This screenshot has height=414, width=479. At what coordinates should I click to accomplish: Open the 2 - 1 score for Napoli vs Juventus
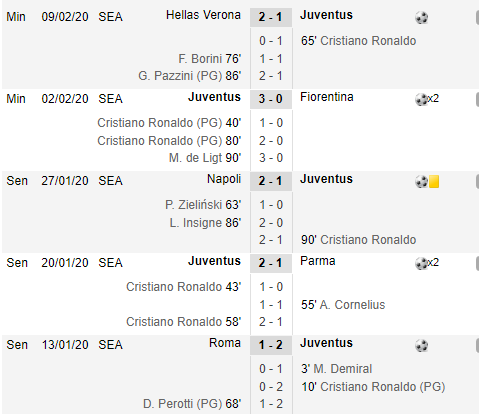(x=271, y=181)
